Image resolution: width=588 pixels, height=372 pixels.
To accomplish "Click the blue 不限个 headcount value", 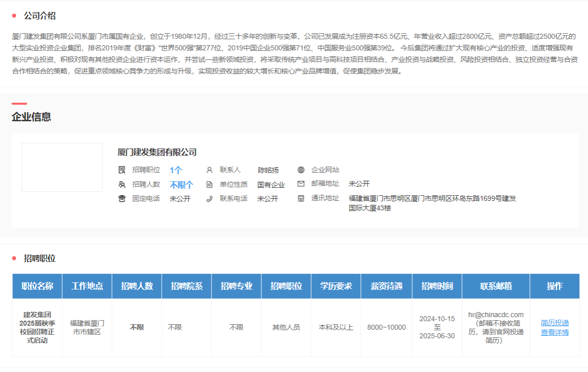I will (x=182, y=185).
